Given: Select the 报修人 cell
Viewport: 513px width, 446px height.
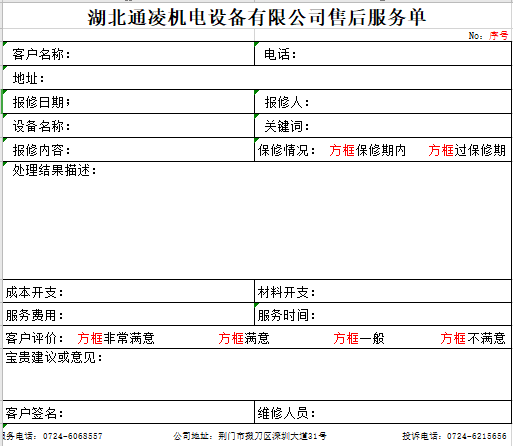Looking at the screenshot, I should (383, 102).
